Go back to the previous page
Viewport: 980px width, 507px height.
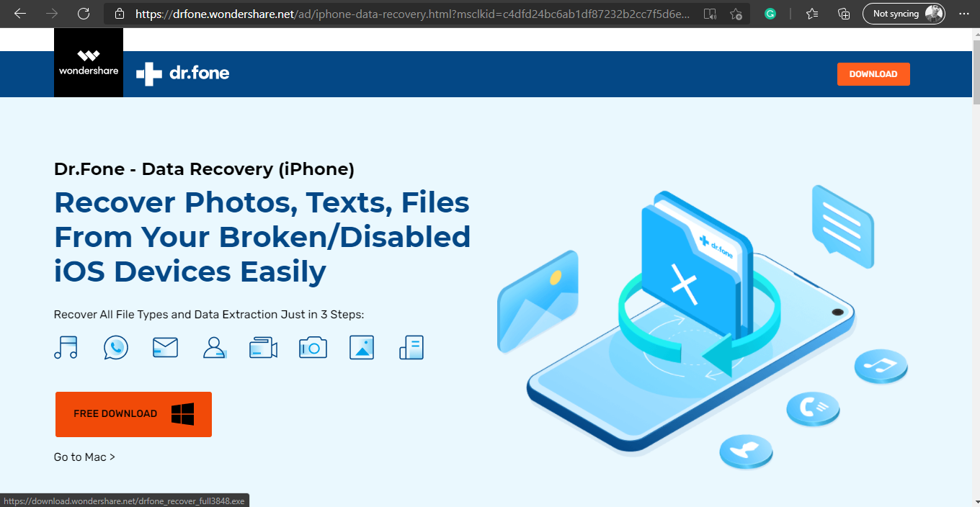point(20,14)
